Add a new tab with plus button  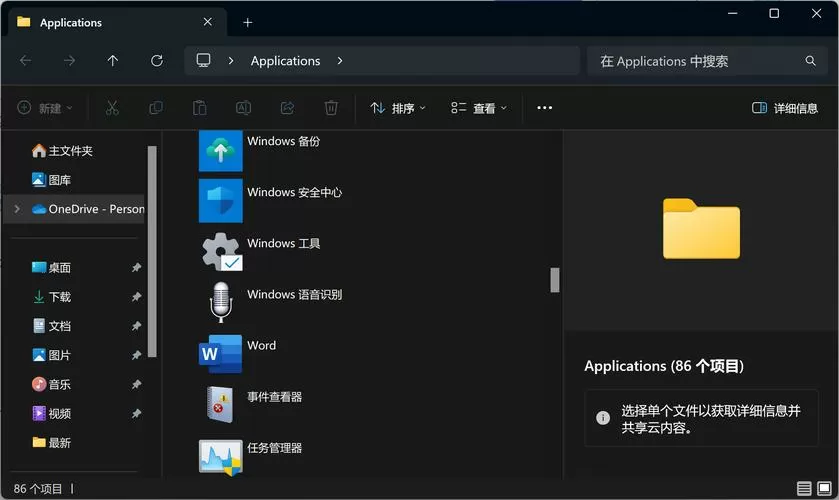(x=247, y=22)
